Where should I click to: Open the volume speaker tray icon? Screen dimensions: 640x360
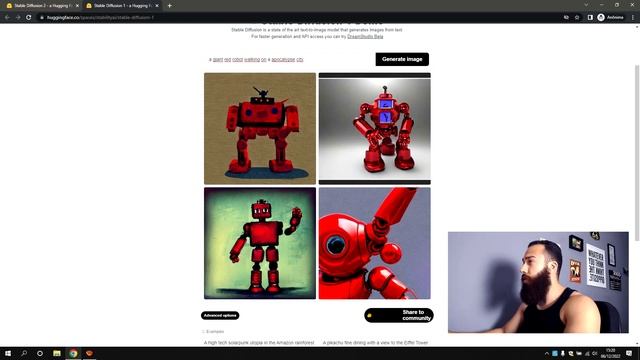[595, 353]
